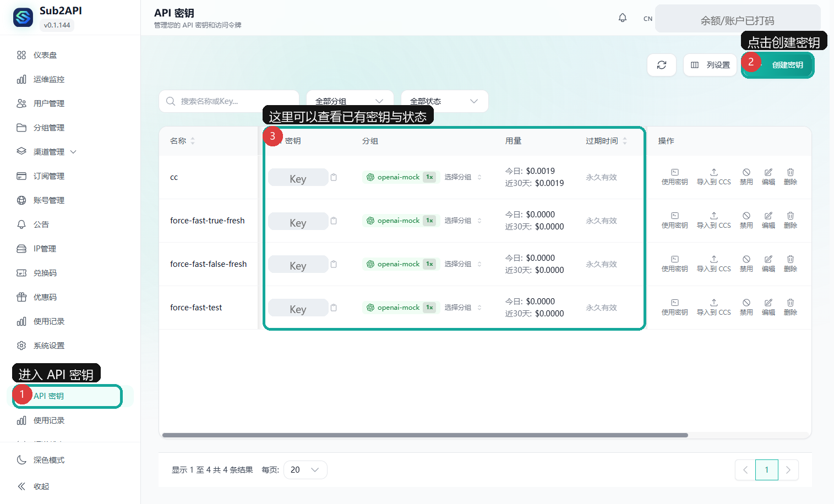Open 选择分组 selector for force-fast-false-fresh
Screen dimensions: 834x504
[x=463, y=264]
